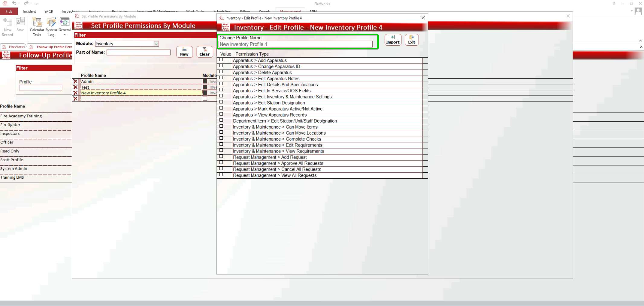Open the user account dropdown arrow
This screenshot has width=644, height=306.
click(x=632, y=11)
